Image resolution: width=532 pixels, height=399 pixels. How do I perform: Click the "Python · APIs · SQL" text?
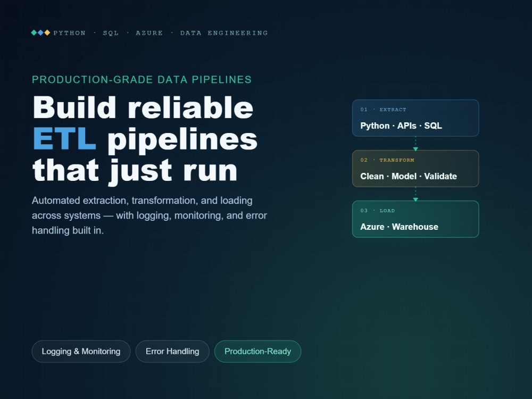(x=401, y=126)
